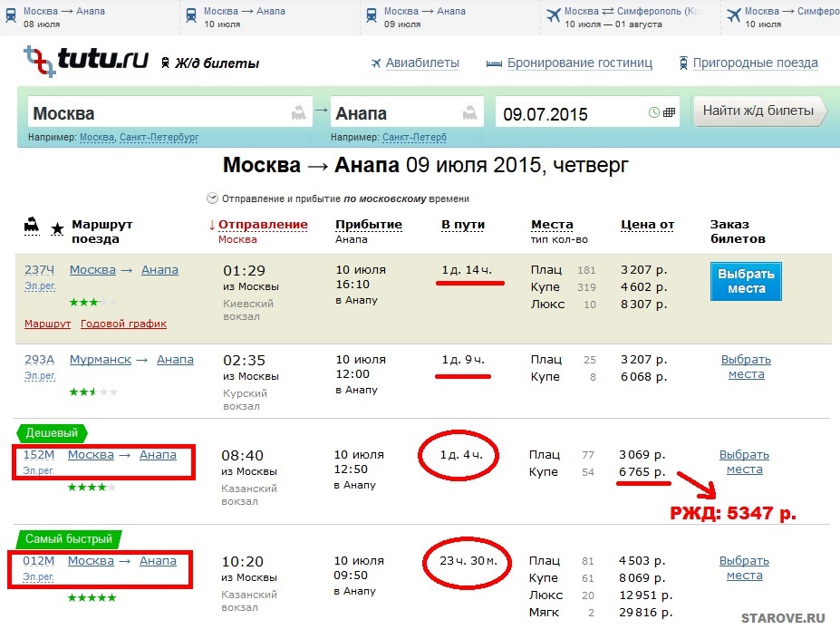This screenshot has height=629, width=840.
Task: Click departure time 08:40
Action: pos(243,455)
